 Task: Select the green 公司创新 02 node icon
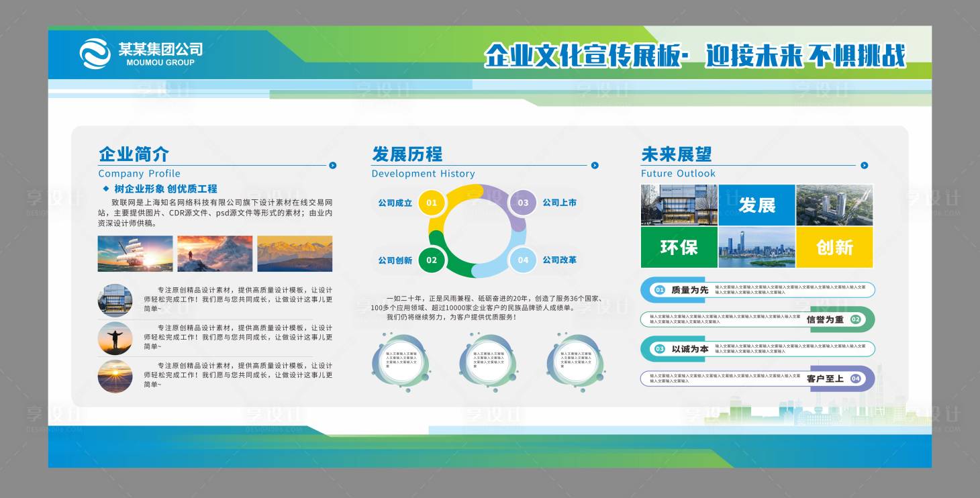[x=432, y=260]
